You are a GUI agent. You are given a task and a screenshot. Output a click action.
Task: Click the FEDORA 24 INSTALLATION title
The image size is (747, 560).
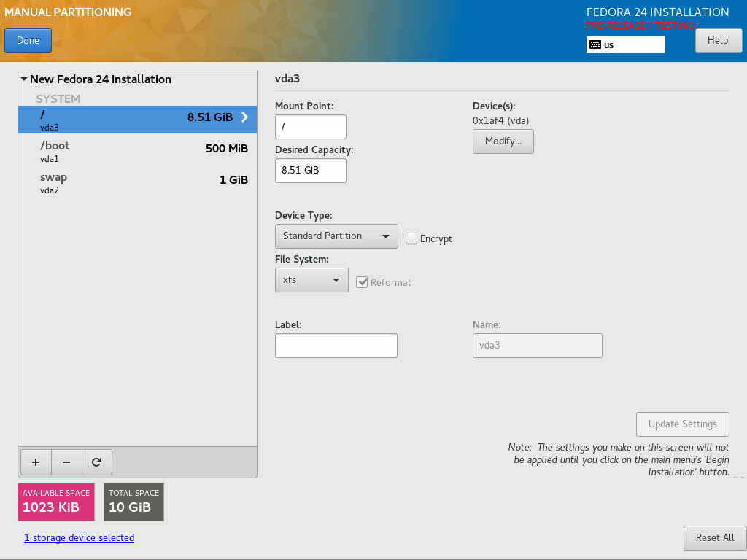657,12
